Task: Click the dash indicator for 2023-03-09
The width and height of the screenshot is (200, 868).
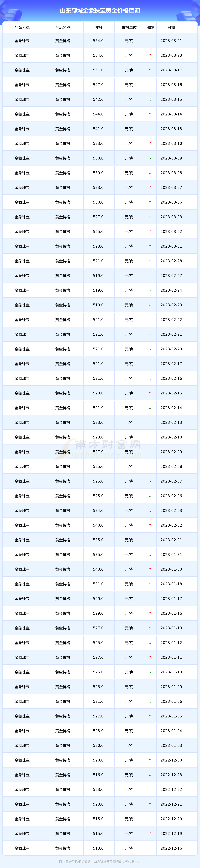Action: pos(150,158)
